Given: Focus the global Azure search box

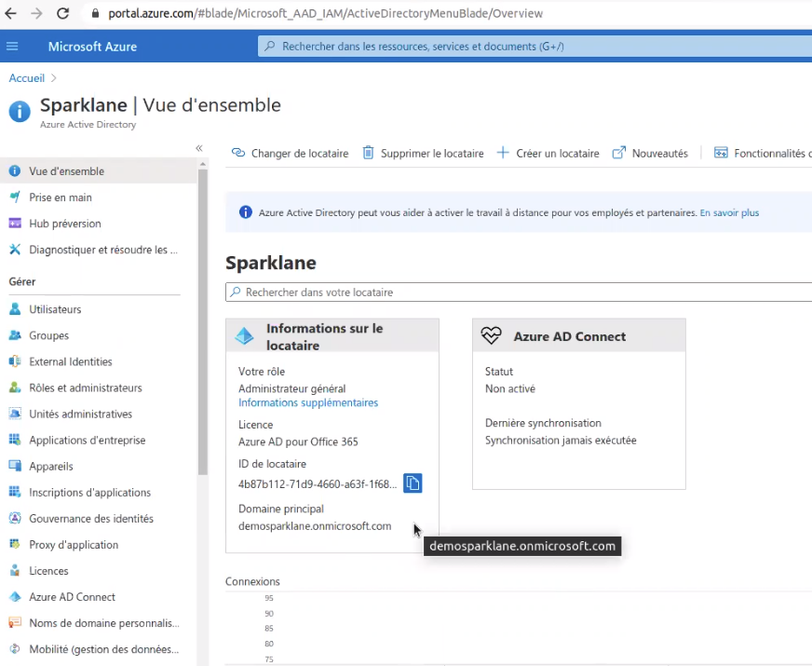Looking at the screenshot, I should 535,47.
